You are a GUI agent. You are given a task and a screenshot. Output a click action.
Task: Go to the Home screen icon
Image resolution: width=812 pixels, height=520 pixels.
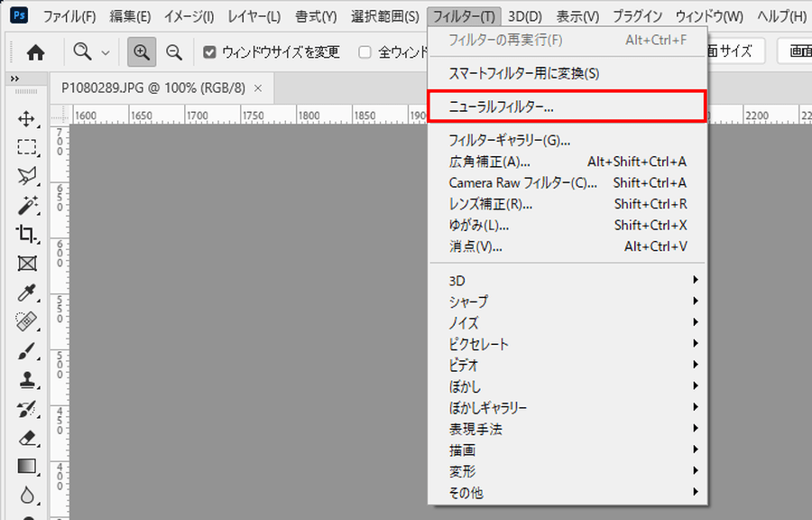point(35,52)
